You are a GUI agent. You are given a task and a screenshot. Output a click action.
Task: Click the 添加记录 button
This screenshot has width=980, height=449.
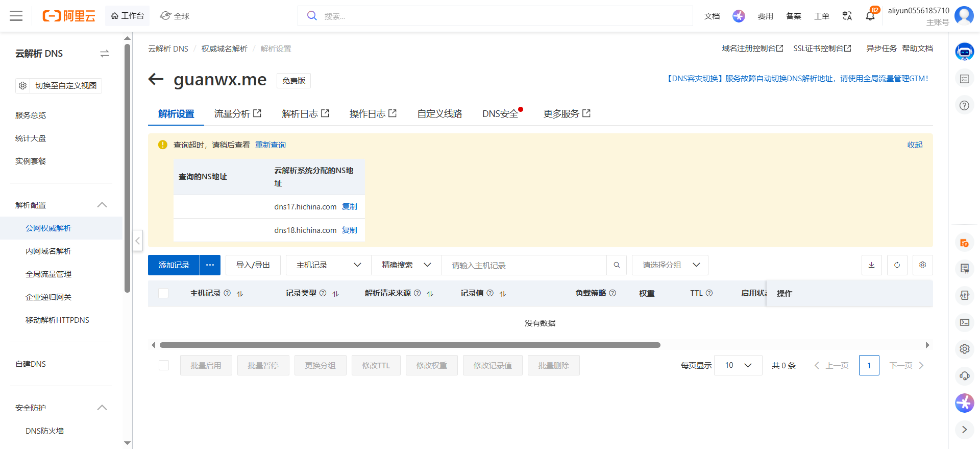tap(174, 265)
